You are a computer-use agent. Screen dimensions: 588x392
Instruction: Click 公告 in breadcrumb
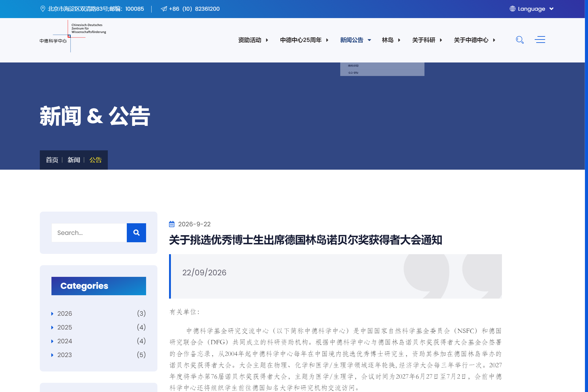pyautogui.click(x=96, y=160)
